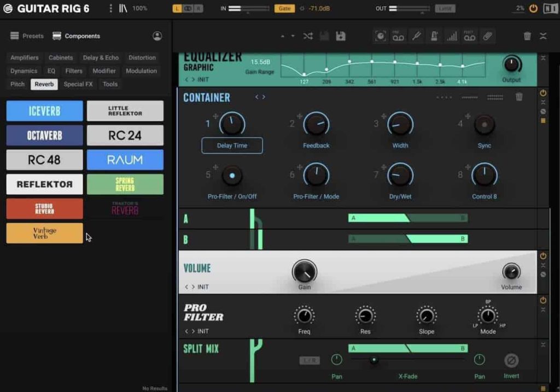Click the input level meter icon

pyautogui.click(x=452, y=36)
